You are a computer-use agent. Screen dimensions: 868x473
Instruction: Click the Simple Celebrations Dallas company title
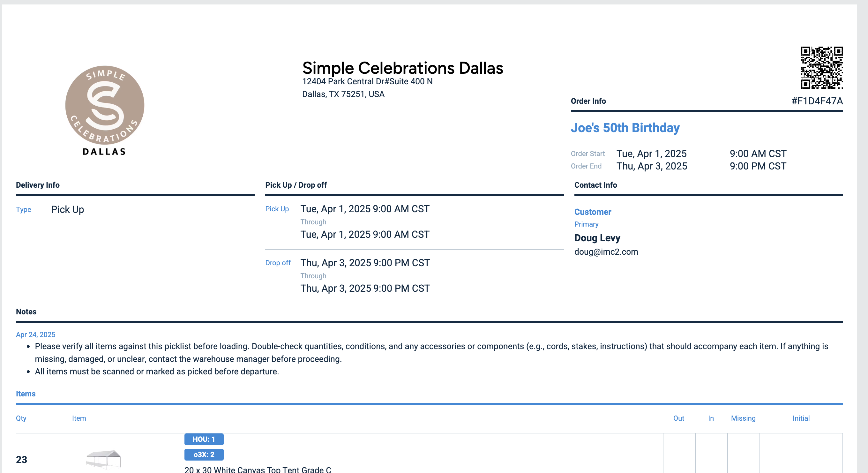point(402,68)
